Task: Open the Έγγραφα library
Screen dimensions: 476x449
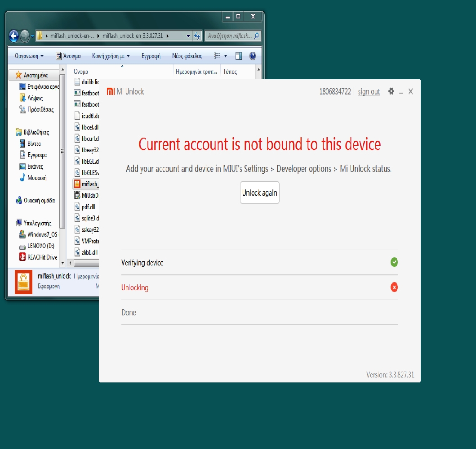Action: 33,155
